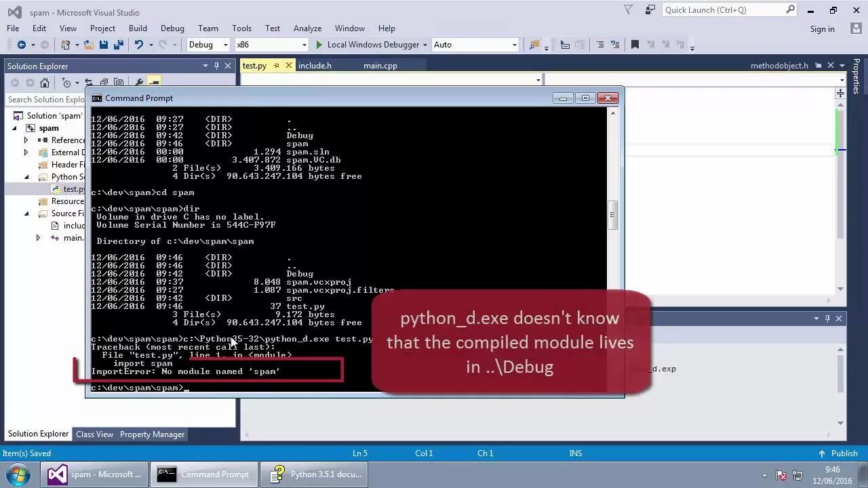868x488 pixels.
Task: Toggle the bookmark icon in toolbar
Action: tap(635, 45)
